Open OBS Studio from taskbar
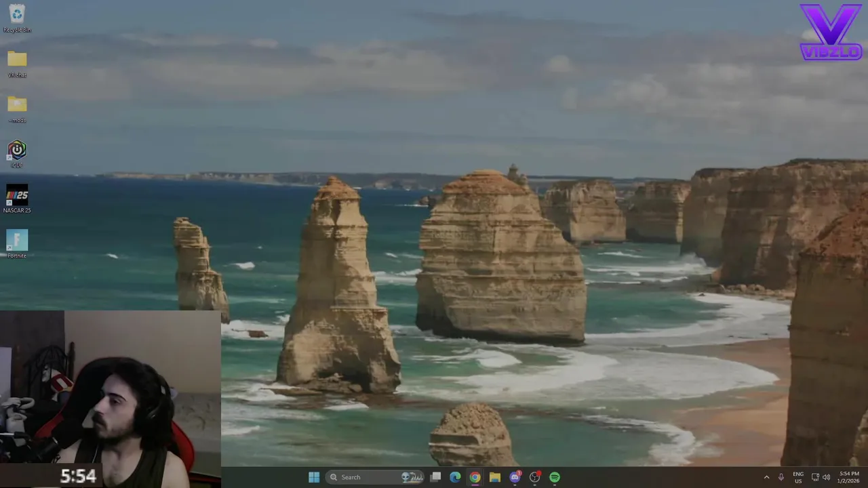Screen dimensions: 868x488 535,477
